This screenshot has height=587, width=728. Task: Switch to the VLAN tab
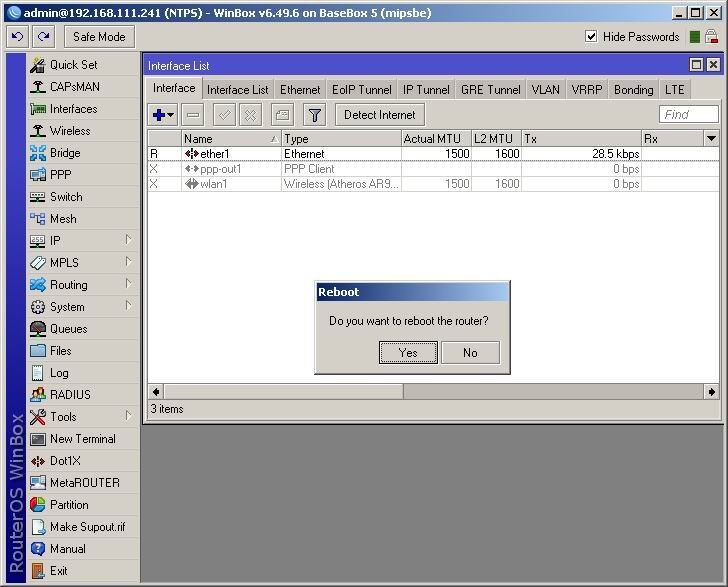tap(545, 90)
